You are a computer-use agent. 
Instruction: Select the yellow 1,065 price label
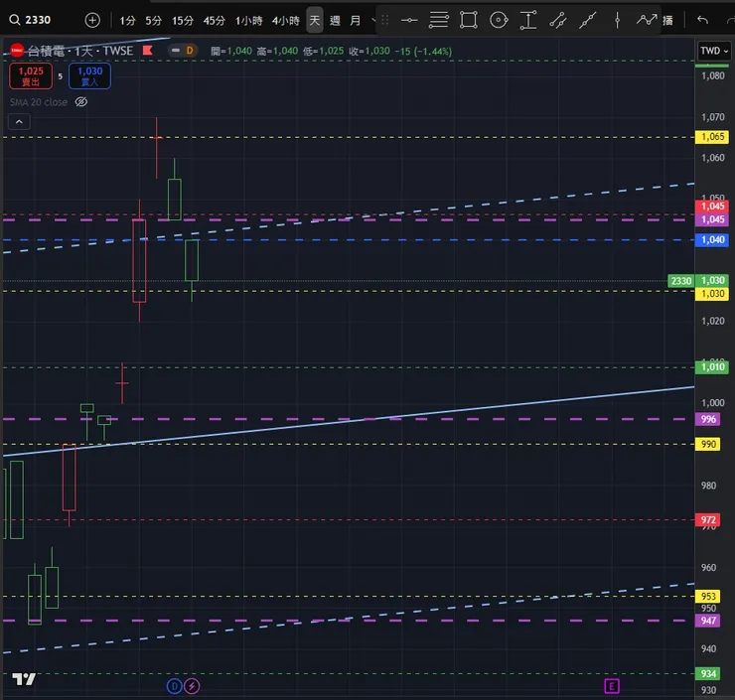(x=712, y=137)
